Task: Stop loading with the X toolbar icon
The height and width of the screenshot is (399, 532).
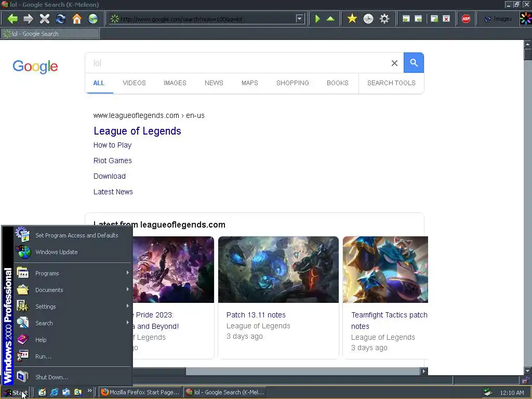Action: click(x=45, y=19)
